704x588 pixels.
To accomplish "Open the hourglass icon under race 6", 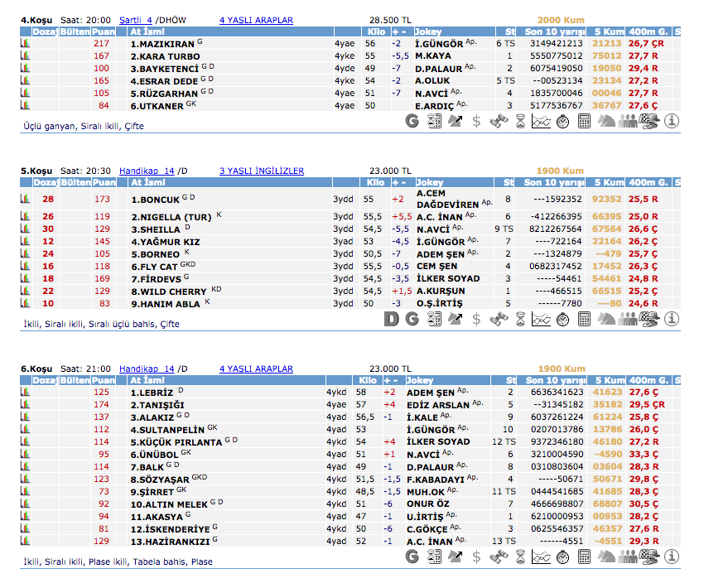I will click(519, 558).
